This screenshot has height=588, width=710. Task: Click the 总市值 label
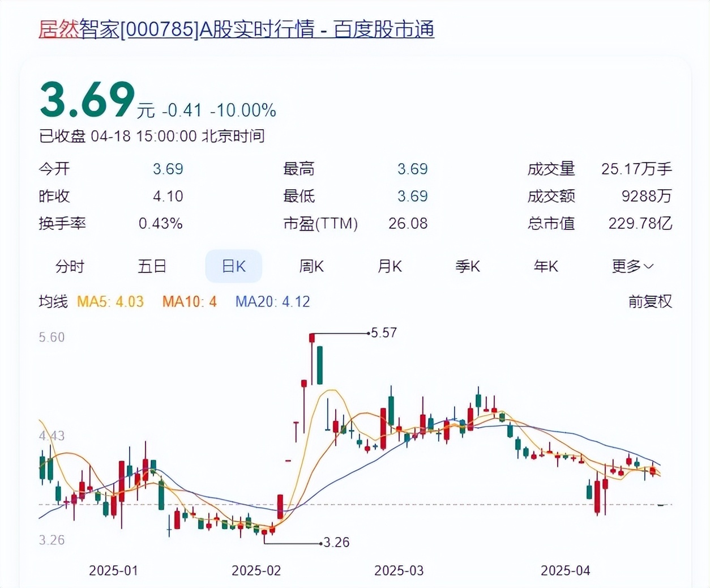click(551, 223)
